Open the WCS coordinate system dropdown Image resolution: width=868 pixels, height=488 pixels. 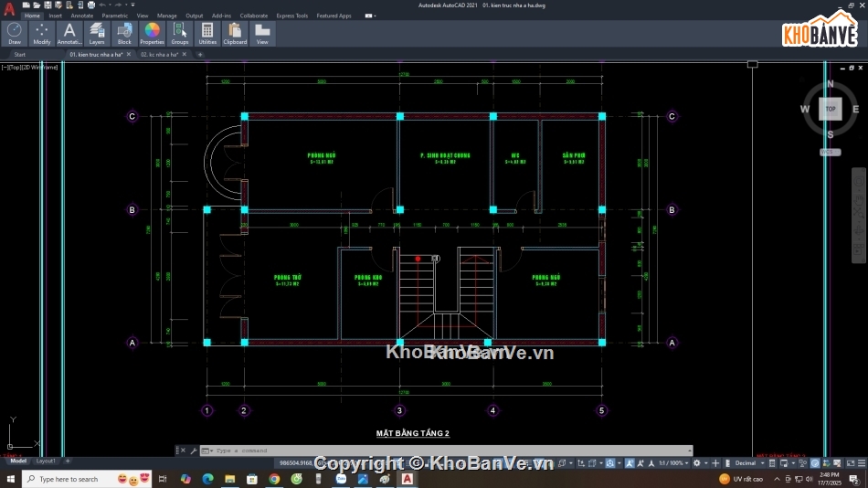pos(830,152)
